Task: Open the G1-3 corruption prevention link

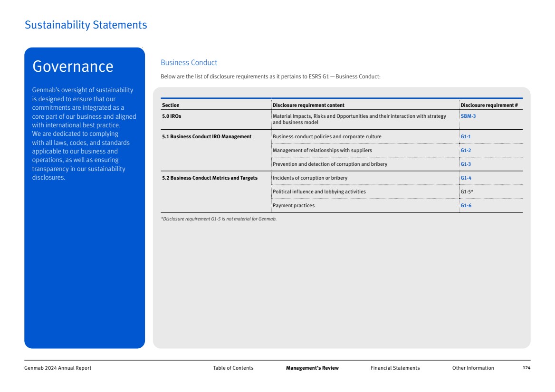Action: tap(465, 164)
